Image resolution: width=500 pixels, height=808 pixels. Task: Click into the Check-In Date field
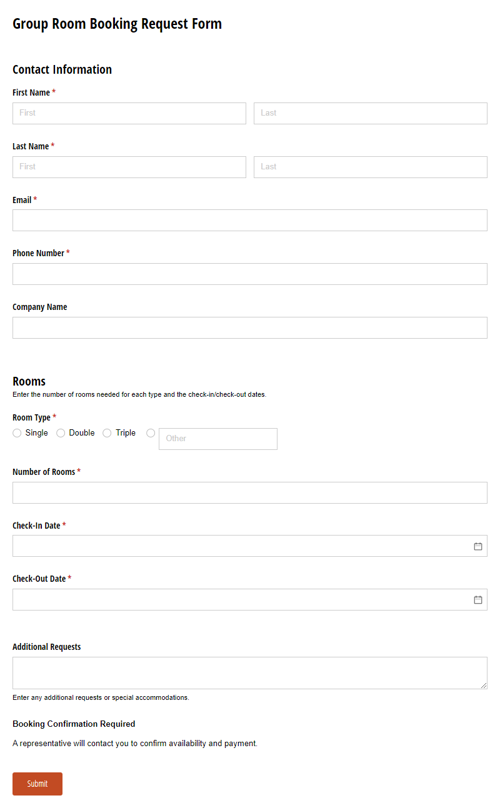(x=249, y=546)
